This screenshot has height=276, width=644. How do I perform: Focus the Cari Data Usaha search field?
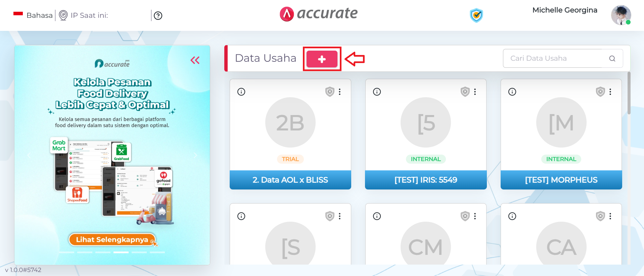pos(563,58)
